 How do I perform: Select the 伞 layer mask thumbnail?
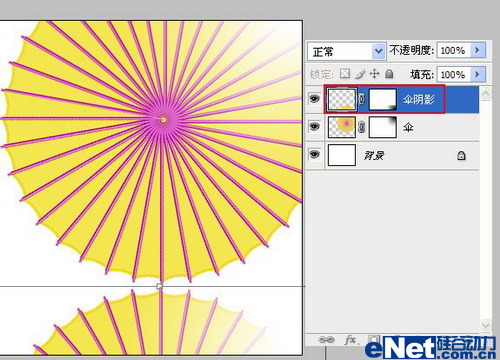coord(383,127)
